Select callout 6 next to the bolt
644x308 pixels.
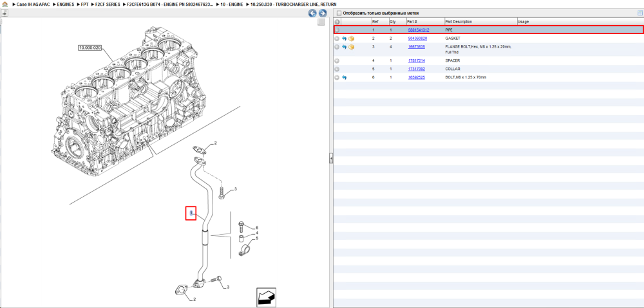point(257,228)
